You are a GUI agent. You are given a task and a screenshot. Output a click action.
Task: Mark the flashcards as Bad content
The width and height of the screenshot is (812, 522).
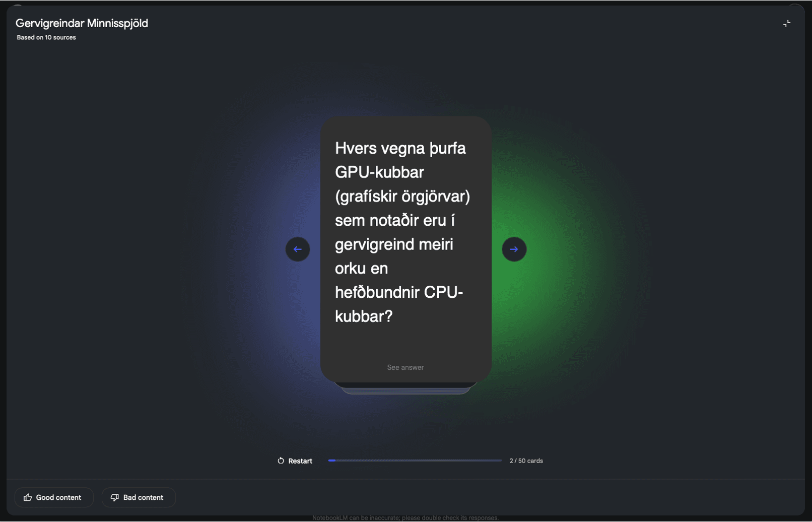[138, 497]
